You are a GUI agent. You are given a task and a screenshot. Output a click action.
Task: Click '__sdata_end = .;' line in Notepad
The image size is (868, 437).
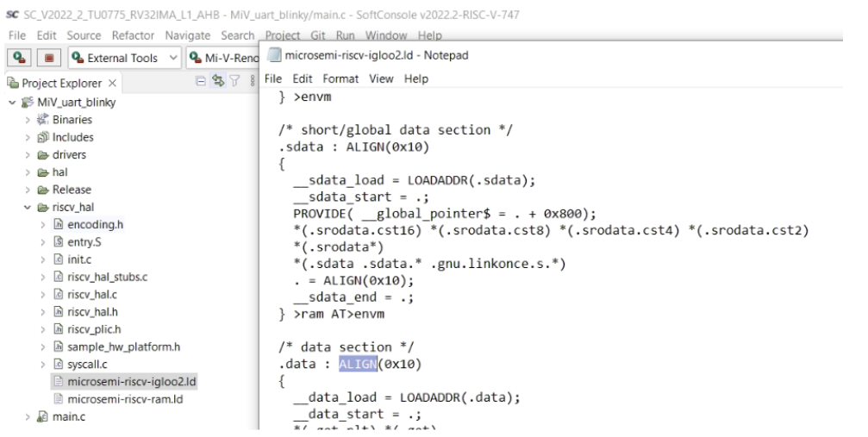tap(353, 297)
